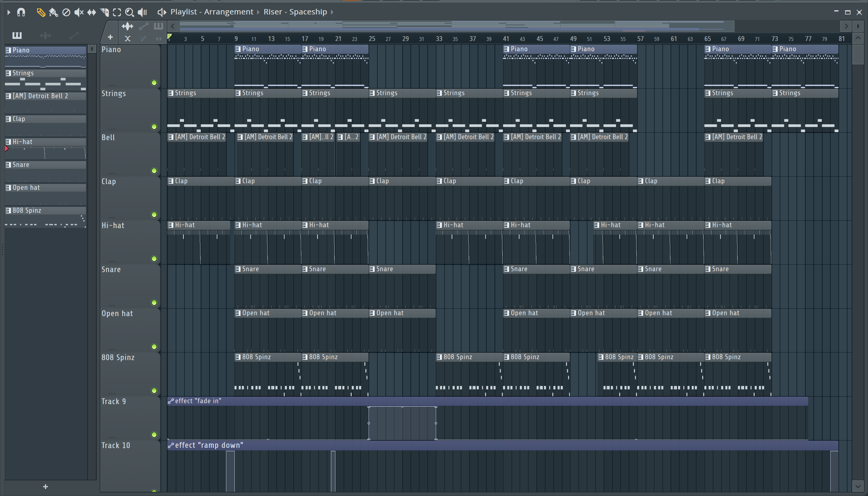Click the piano keys icon above tracks
Screen dimensions: 868x496
pyautogui.click(x=159, y=26)
